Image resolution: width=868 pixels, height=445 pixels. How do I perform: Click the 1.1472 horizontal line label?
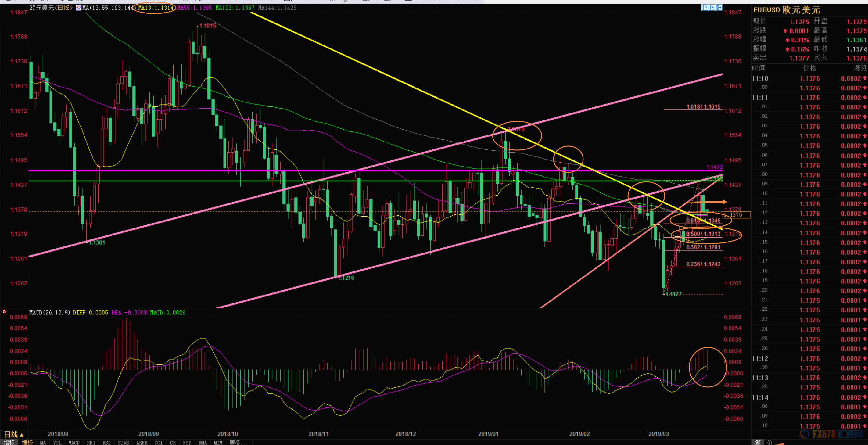[x=714, y=167]
